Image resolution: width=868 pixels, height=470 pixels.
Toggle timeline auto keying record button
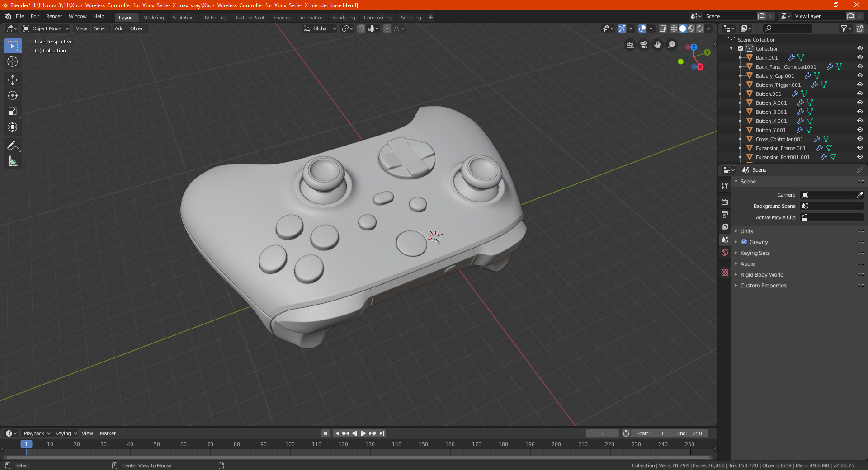325,433
